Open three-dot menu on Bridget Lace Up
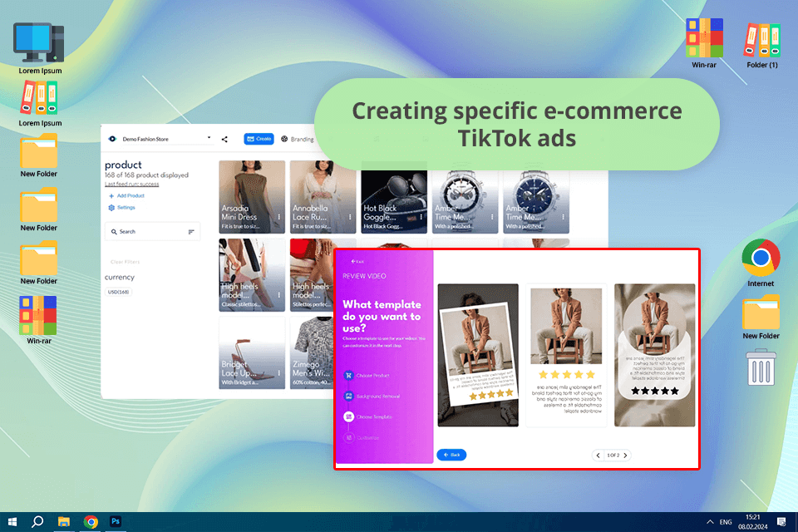The height and width of the screenshot is (532, 798). [x=279, y=372]
